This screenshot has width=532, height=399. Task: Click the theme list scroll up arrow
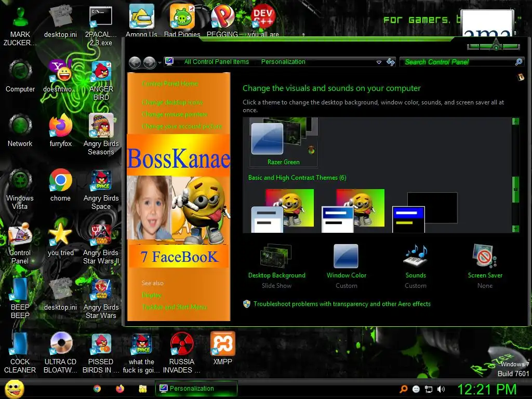click(515, 121)
